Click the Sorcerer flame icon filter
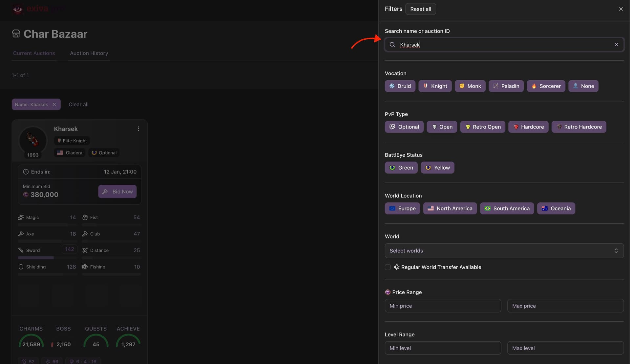Image resolution: width=630 pixels, height=364 pixels. (534, 86)
